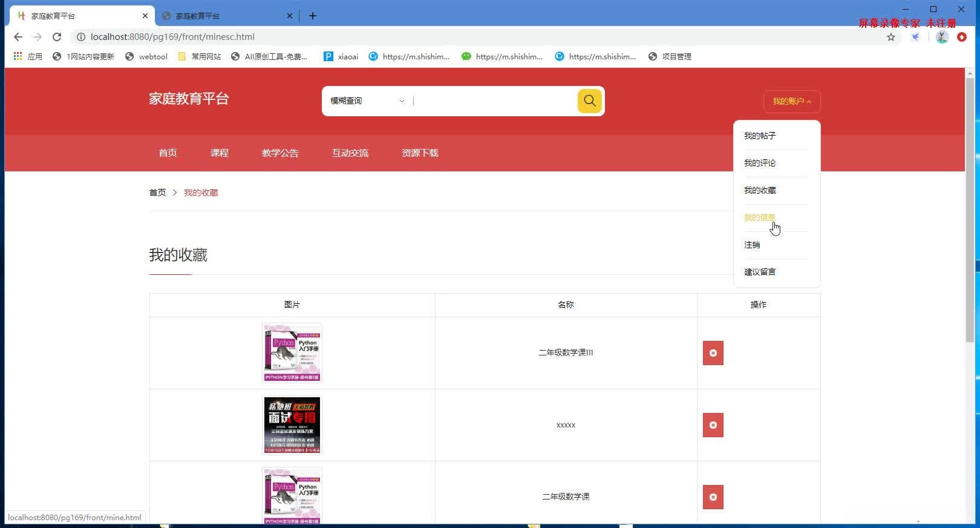This screenshot has height=528, width=980.
Task: Delete the xxxxx favorite entry
Action: pos(713,425)
